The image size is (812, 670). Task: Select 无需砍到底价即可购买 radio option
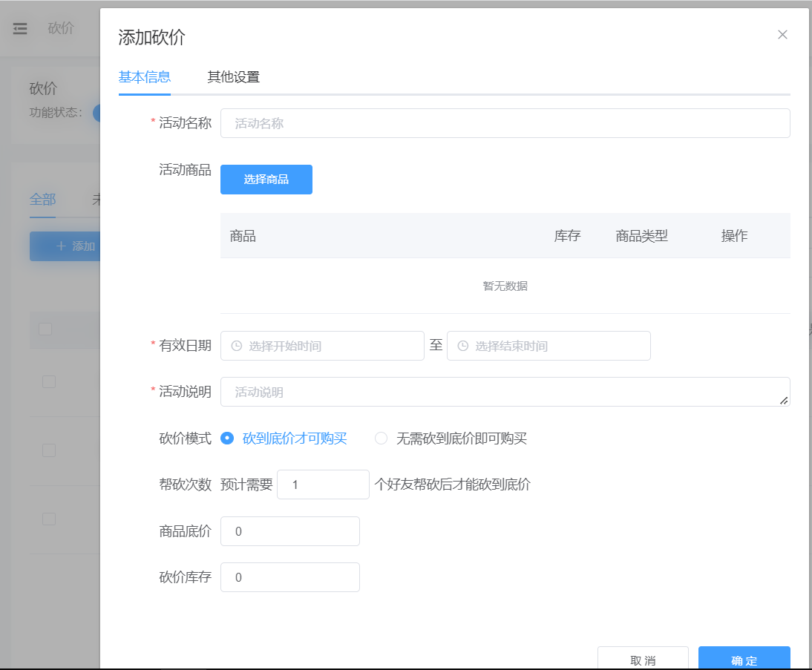coord(382,439)
